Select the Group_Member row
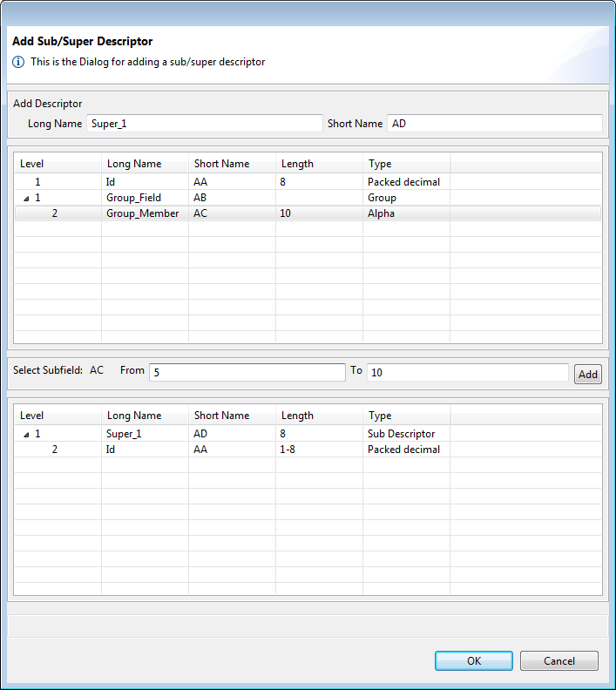The height and width of the screenshot is (690, 616). (x=308, y=213)
